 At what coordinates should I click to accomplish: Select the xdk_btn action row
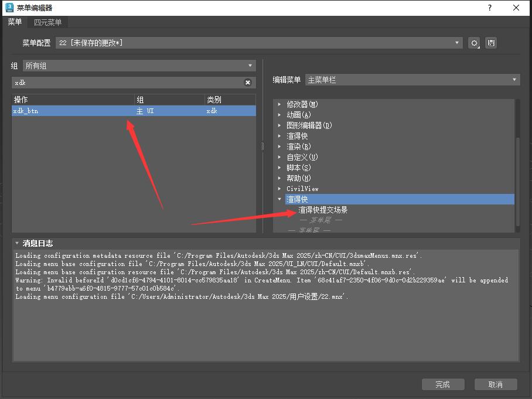(70, 111)
